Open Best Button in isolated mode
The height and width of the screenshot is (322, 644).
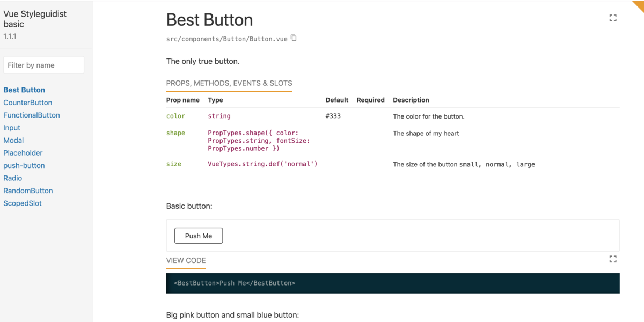tap(613, 18)
